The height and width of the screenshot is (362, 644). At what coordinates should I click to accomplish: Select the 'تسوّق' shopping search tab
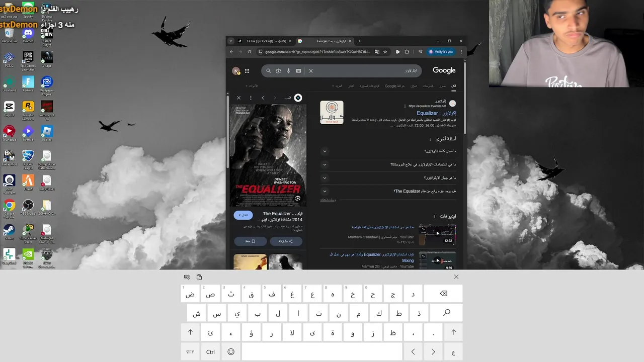tap(414, 86)
